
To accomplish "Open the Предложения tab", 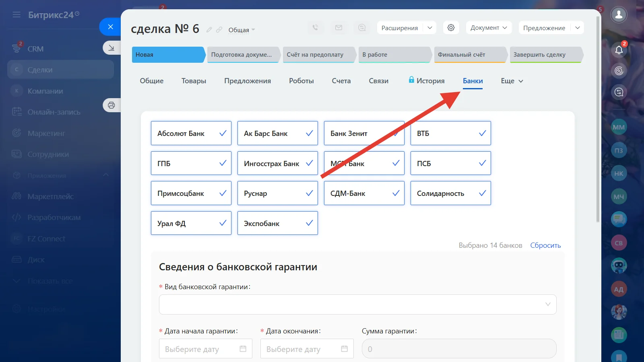I will tap(248, 81).
